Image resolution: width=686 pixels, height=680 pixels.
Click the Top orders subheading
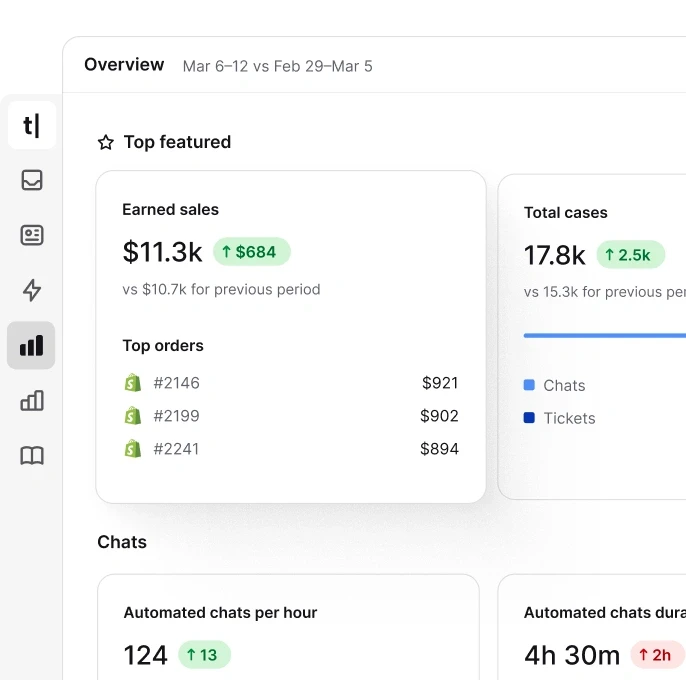(163, 346)
